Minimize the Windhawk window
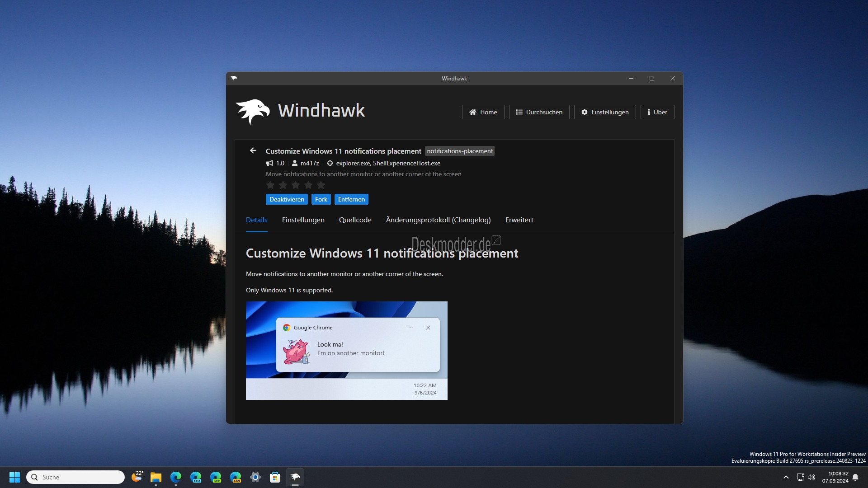This screenshot has height=488, width=868. tap(631, 78)
